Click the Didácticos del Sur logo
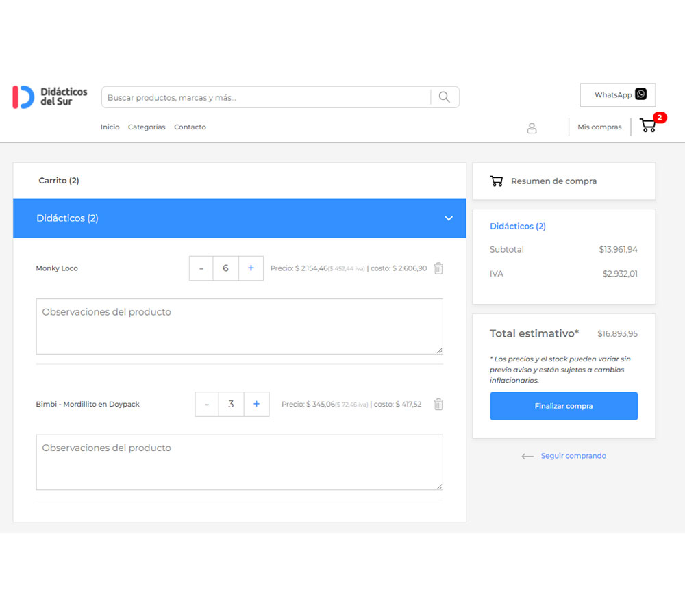 [x=50, y=97]
